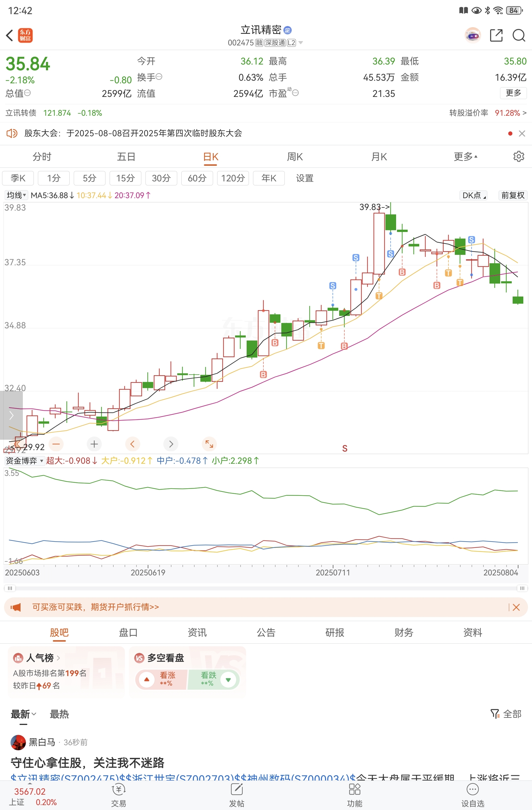Viewport: 532px width, 810px height.
Task: Open 黑白马 user avatar
Action: coord(18,742)
